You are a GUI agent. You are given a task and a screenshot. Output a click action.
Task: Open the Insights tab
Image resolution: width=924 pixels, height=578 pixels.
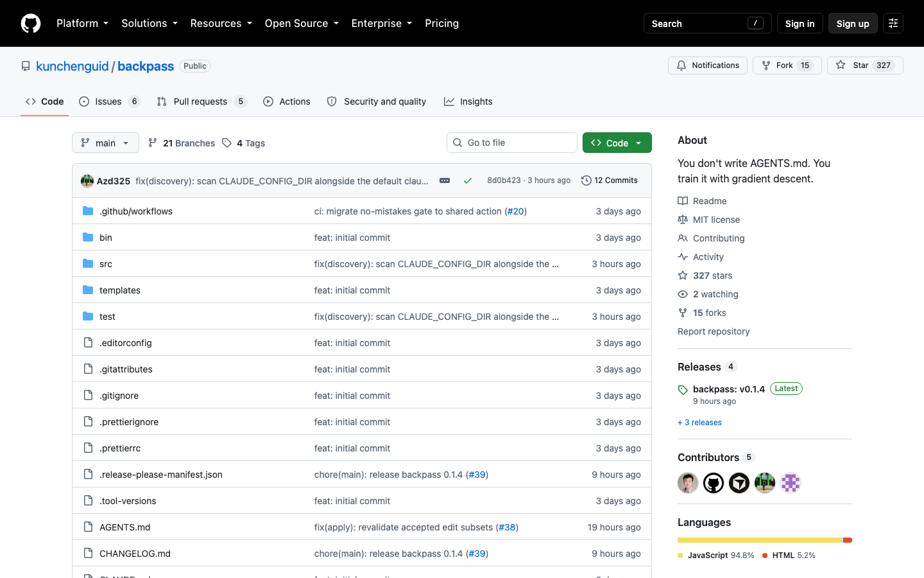(468, 101)
